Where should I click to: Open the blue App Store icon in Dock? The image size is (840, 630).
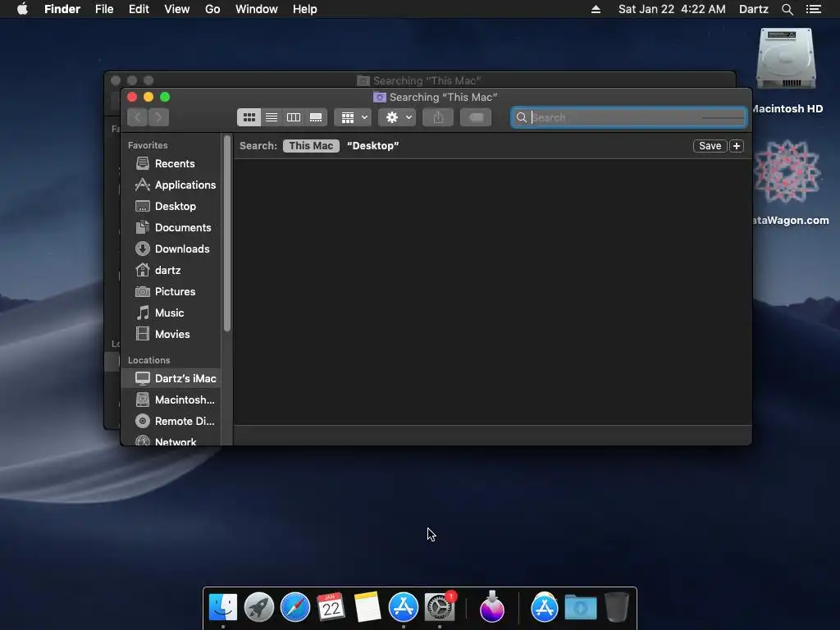click(x=403, y=607)
